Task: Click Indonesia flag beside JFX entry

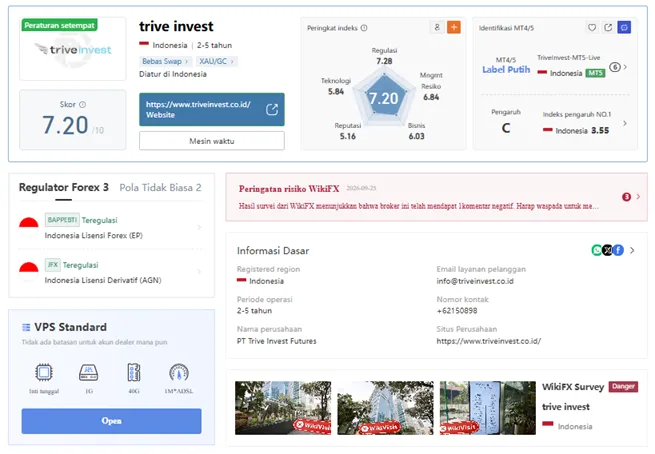Action: point(29,271)
